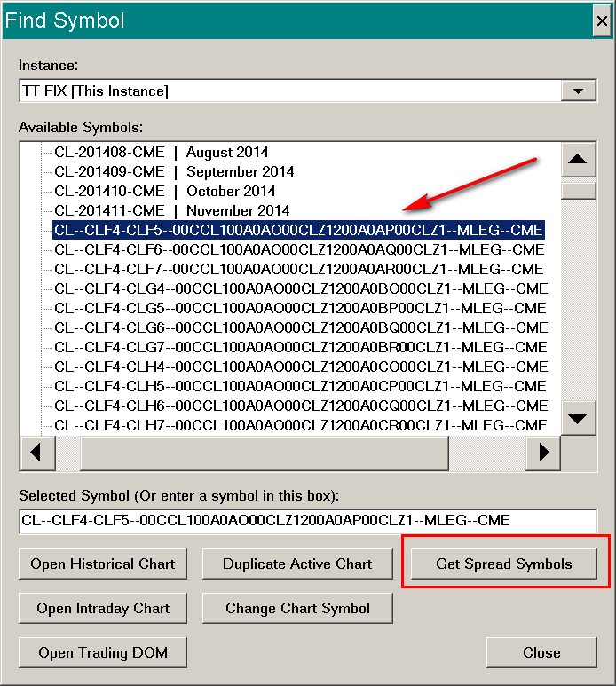Close the Find Symbol dialog with X
Image resolution: width=616 pixels, height=686 pixels.
[602, 20]
